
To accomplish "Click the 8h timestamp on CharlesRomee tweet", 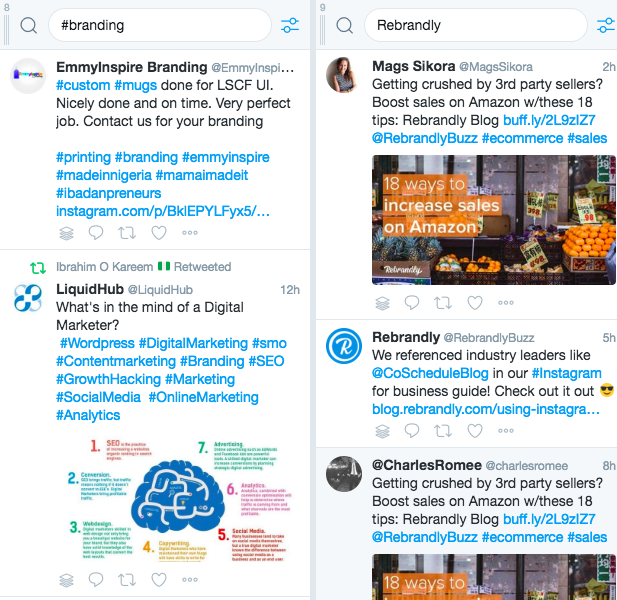I will click(x=609, y=465).
